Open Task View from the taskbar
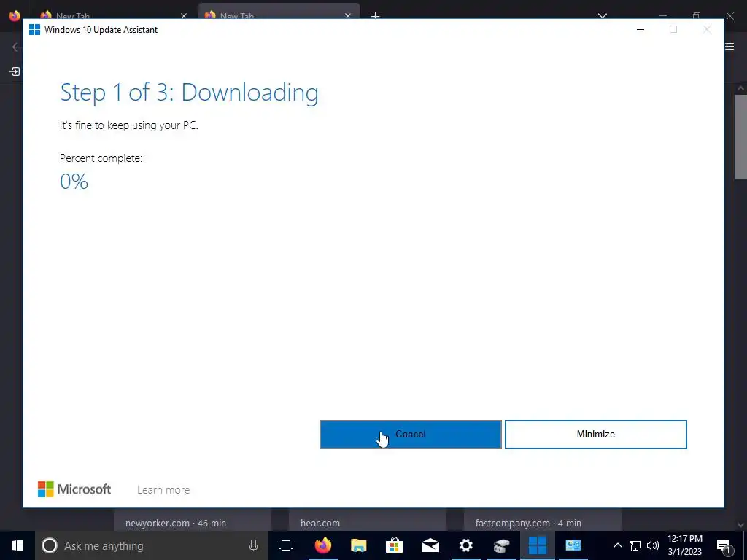Viewport: 747px width, 560px height. point(286,545)
